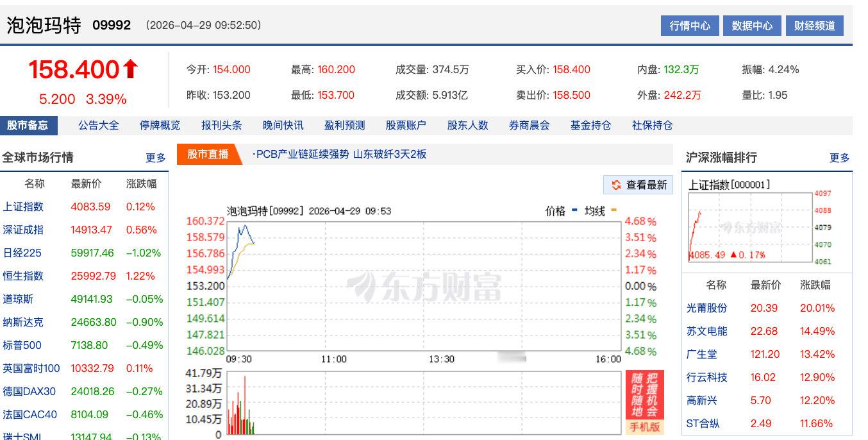Open the 随时随地 把握机会 手机版 banner
The width and height of the screenshot is (868, 440).
click(x=645, y=403)
